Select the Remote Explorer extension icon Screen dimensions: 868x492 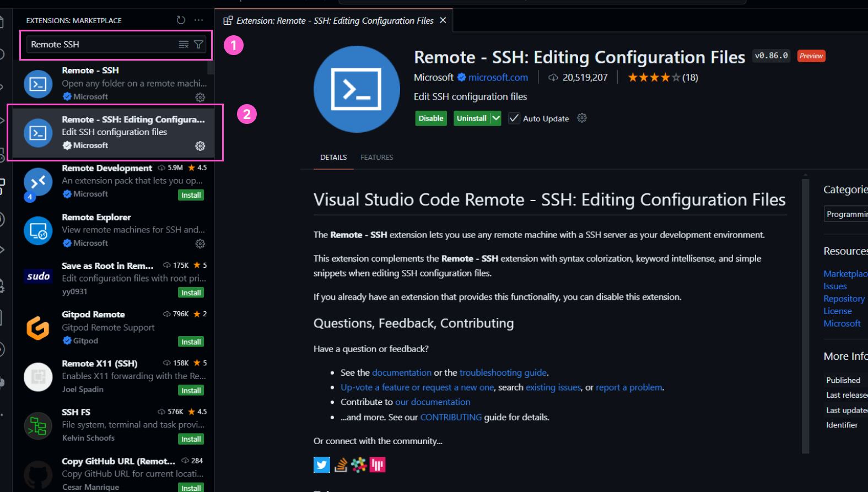38,230
